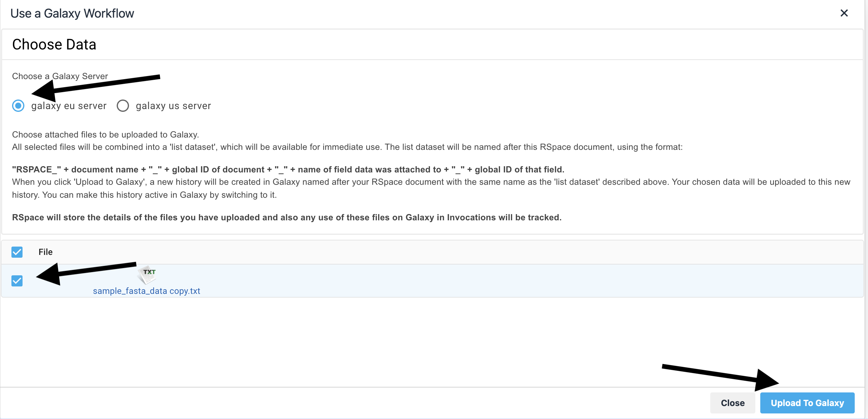Click the TXT file type icon

147,275
